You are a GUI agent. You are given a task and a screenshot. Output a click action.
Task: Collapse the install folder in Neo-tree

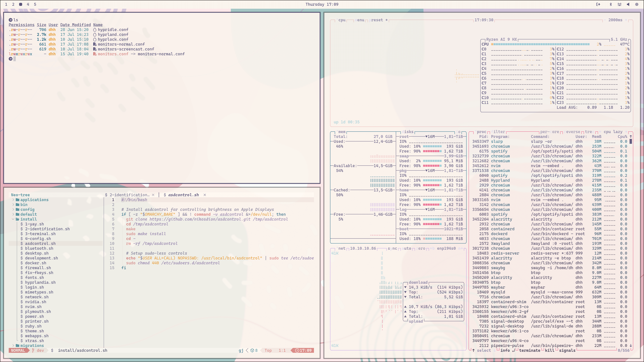point(28,219)
